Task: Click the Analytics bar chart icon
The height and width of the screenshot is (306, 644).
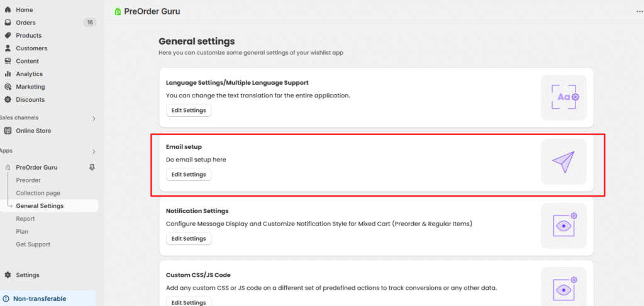Action: tap(8, 74)
